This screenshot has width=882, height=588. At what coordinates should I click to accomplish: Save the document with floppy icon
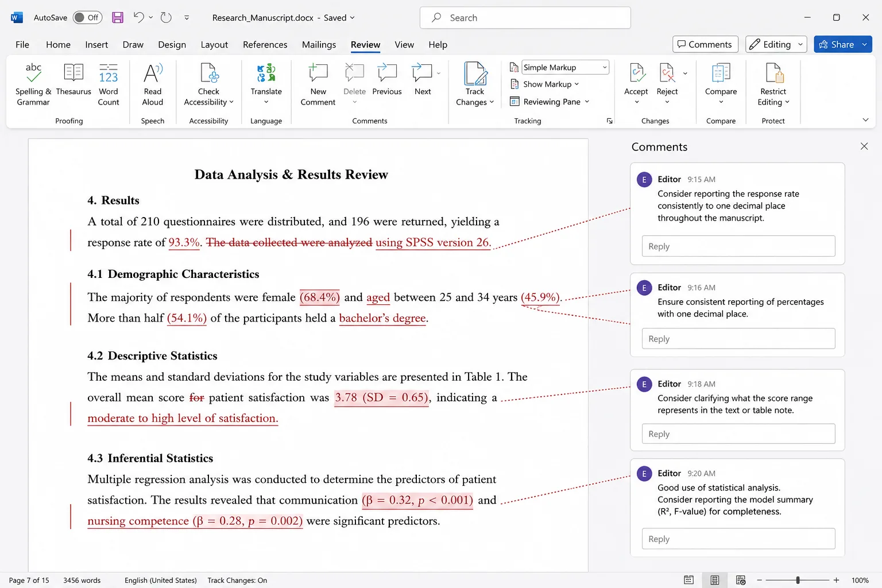[118, 18]
